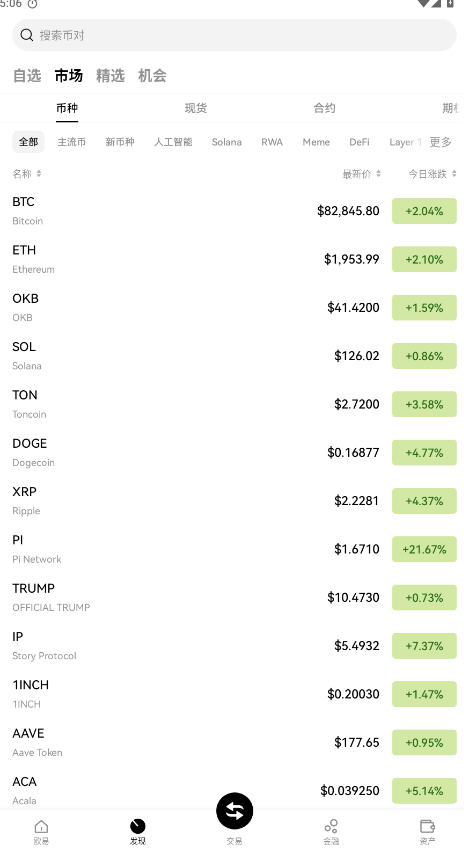Sort list by 名称 arrows
Viewport: 464px width, 863px height.
(x=39, y=174)
